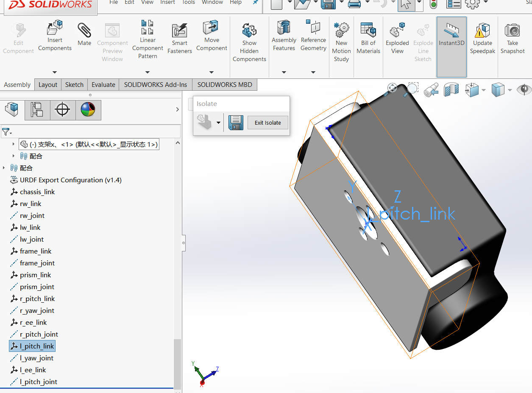This screenshot has width=532, height=393.
Task: Select the Take Snapshot tool
Action: [512, 36]
